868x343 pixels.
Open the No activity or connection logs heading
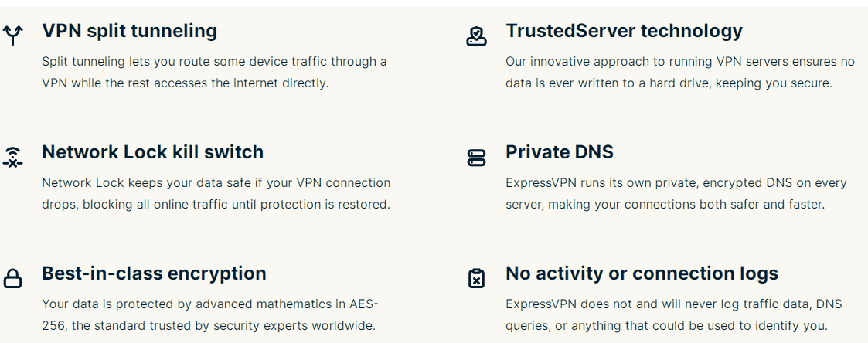pos(642,273)
